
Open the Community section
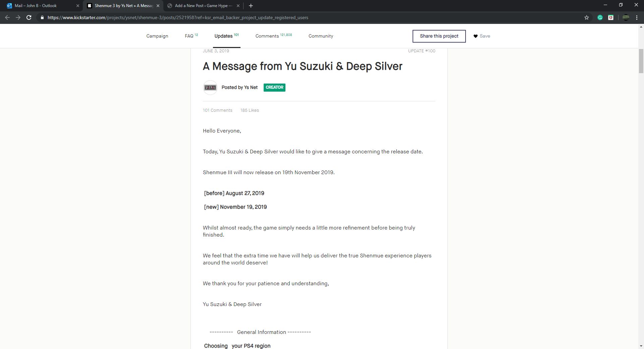321,36
